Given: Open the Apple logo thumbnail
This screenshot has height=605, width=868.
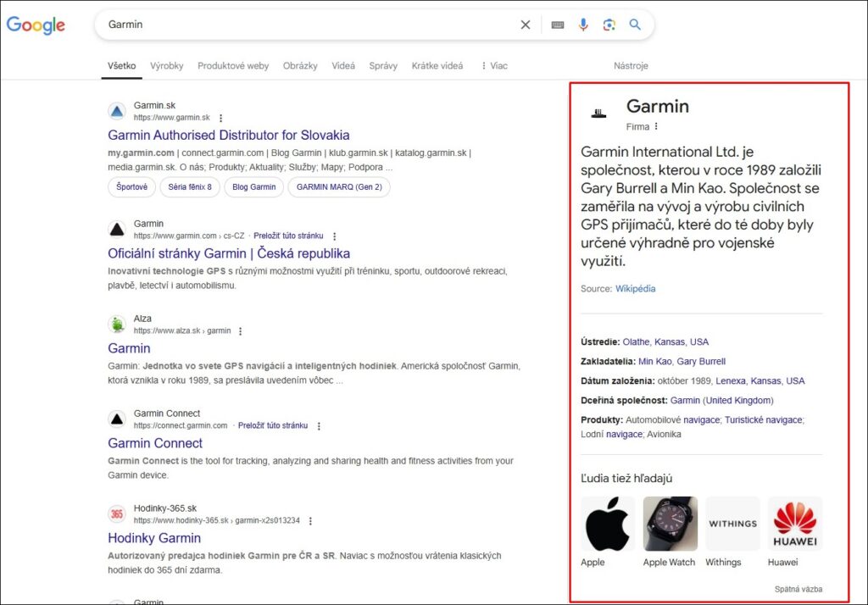Looking at the screenshot, I should tap(608, 524).
